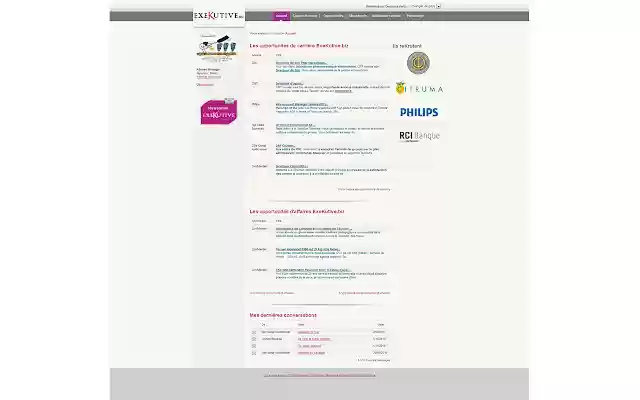Image resolution: width=640 pixels, height=400 pixels.
Task: Click the Exekutive.biz logo
Action: (x=219, y=16)
